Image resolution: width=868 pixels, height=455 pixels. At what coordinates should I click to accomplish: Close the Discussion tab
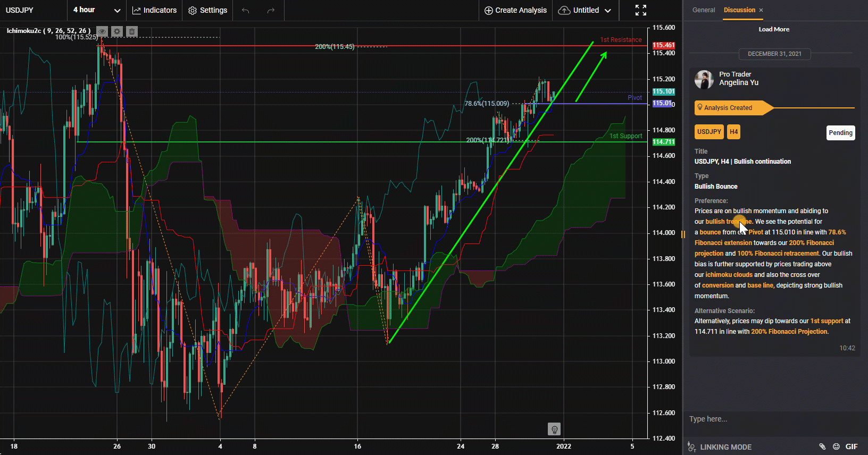coord(761,10)
